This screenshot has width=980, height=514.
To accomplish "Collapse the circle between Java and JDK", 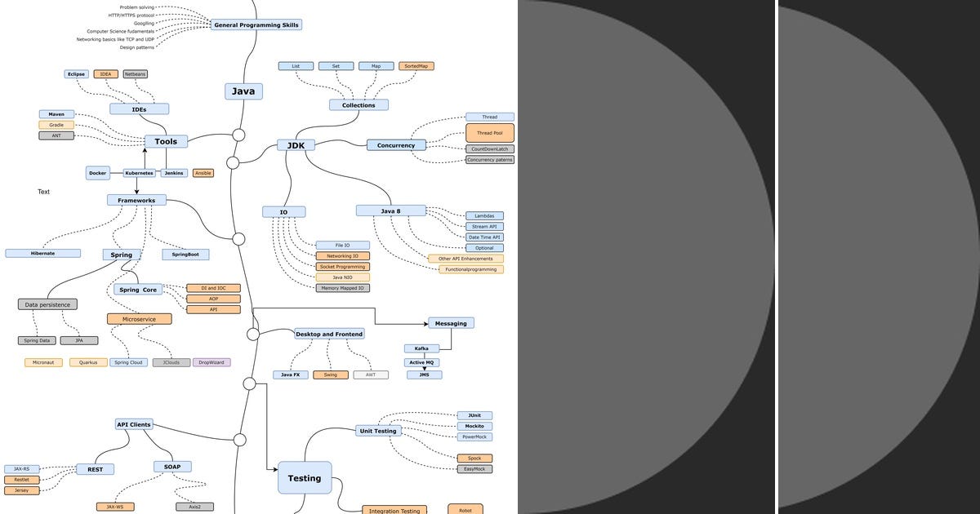I will tap(231, 163).
